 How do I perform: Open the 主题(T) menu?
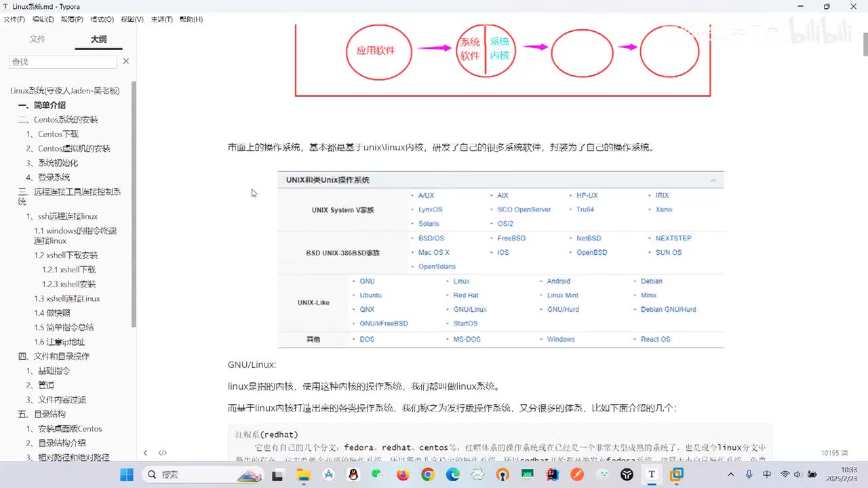click(x=161, y=20)
